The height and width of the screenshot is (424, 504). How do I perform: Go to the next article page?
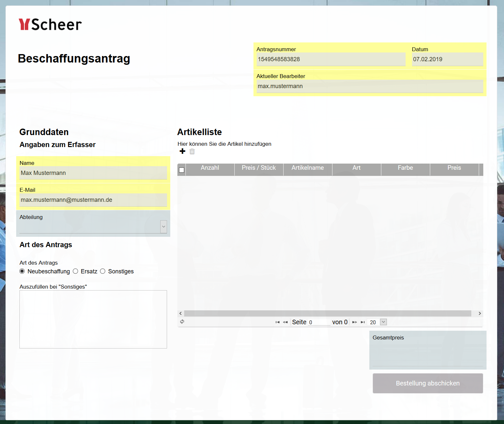(x=354, y=322)
